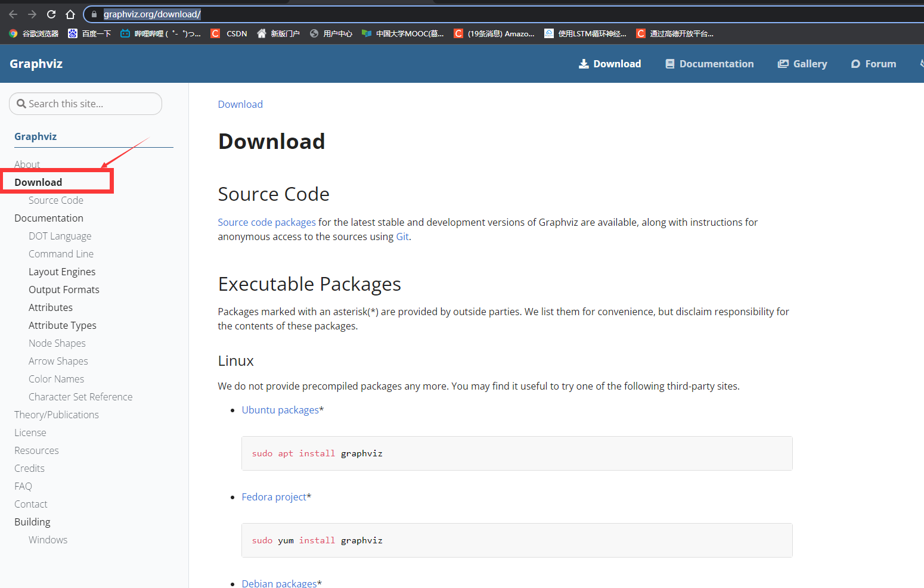924x588 pixels.
Task: Select Download in sidebar
Action: 38,182
